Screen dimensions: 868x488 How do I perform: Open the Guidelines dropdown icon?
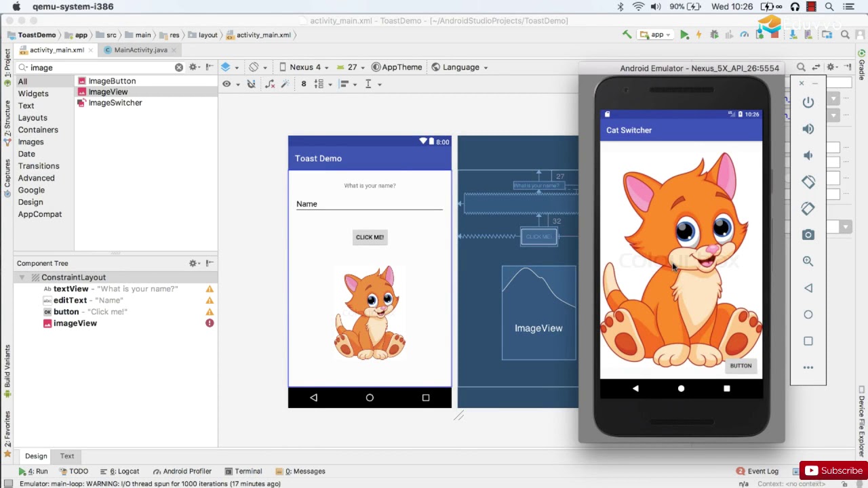(x=373, y=84)
